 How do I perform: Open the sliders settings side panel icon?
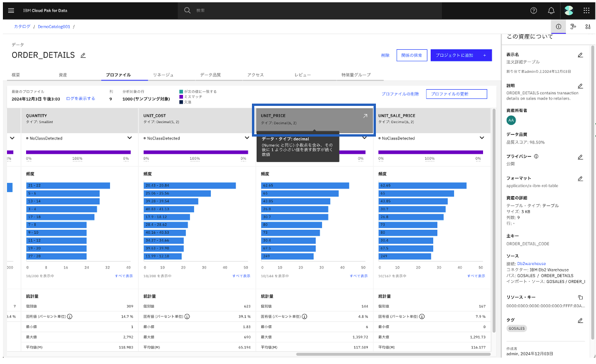588,27
